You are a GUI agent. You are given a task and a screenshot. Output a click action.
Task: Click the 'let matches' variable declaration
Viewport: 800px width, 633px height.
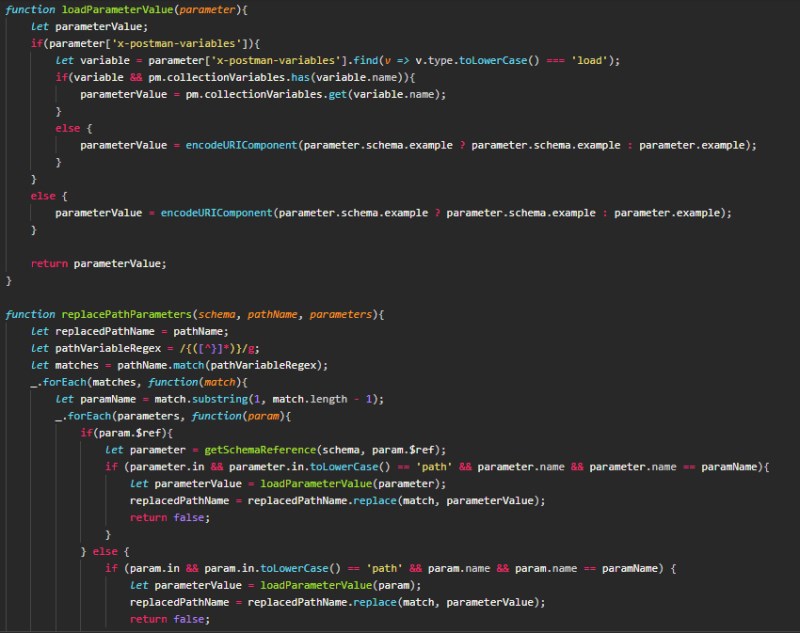tap(70, 365)
